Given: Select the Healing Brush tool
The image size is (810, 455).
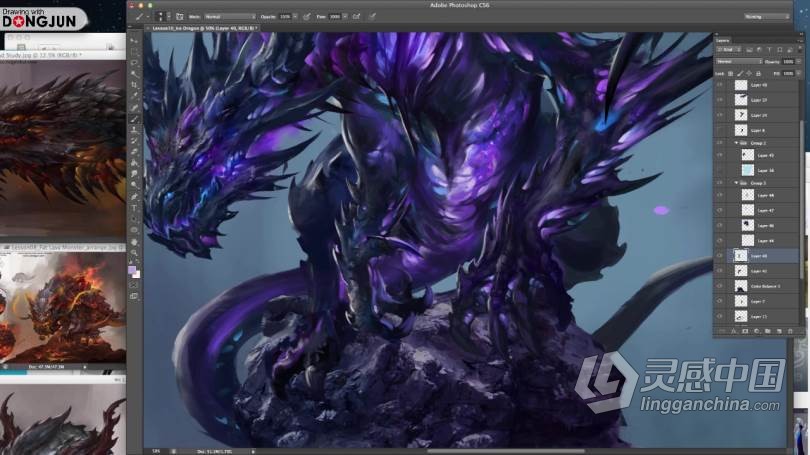Looking at the screenshot, I should click(134, 107).
